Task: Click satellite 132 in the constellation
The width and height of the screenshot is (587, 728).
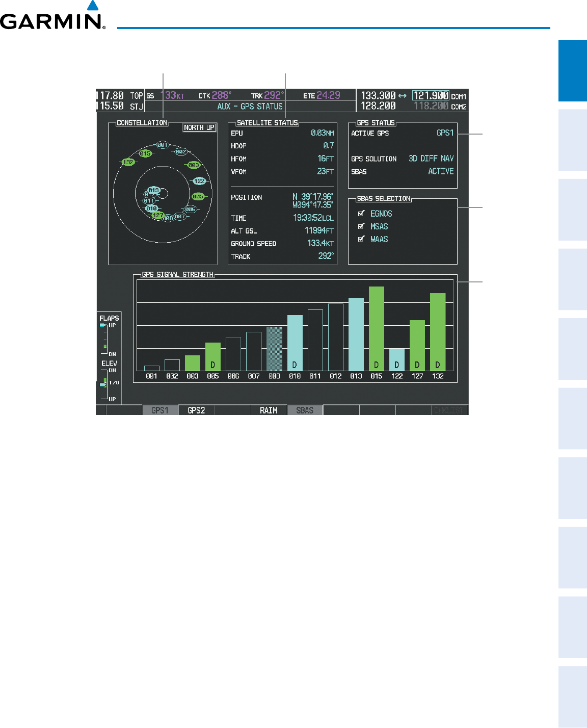Action: coord(128,162)
